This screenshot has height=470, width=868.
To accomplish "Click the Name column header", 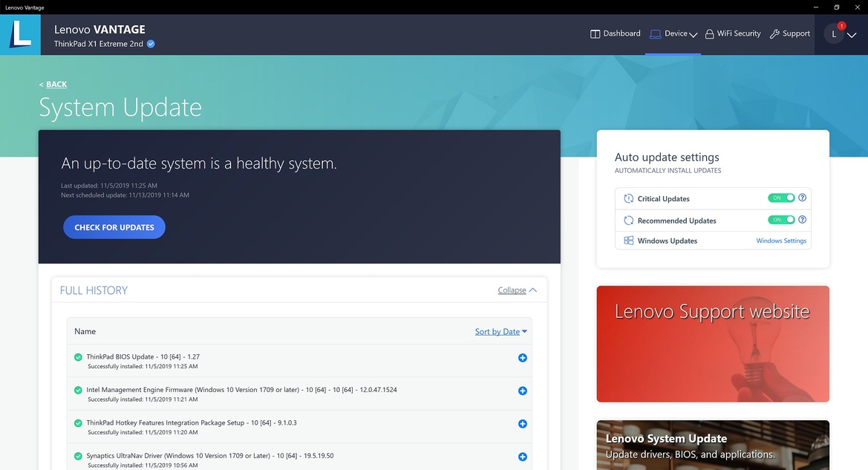I will pos(85,332).
